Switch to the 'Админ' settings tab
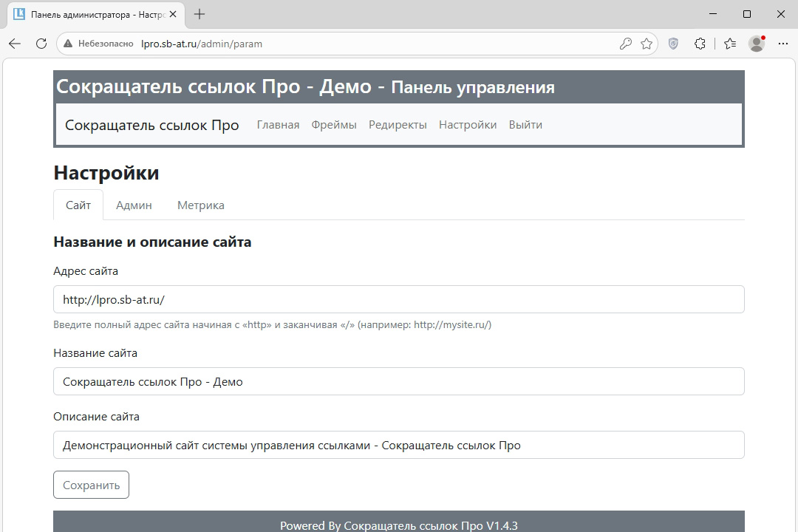Viewport: 798px width, 532px height. pos(134,205)
